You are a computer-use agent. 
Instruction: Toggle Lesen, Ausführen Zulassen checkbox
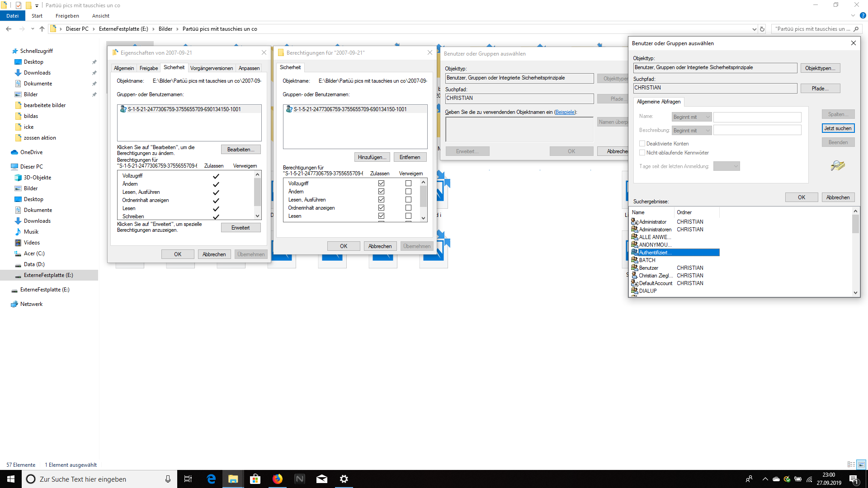(381, 200)
